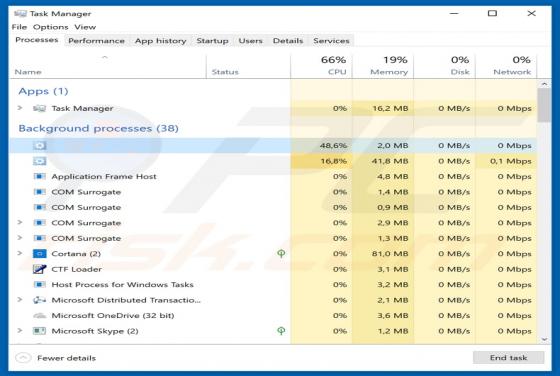Click the Task Manager app row icon
This screenshot has width=560, height=376.
pos(39,108)
